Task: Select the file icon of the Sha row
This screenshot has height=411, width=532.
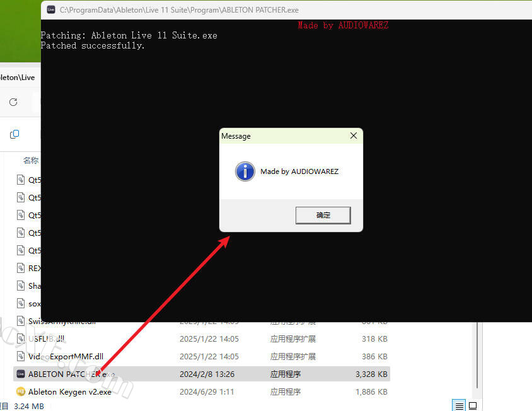Action: pyautogui.click(x=21, y=286)
